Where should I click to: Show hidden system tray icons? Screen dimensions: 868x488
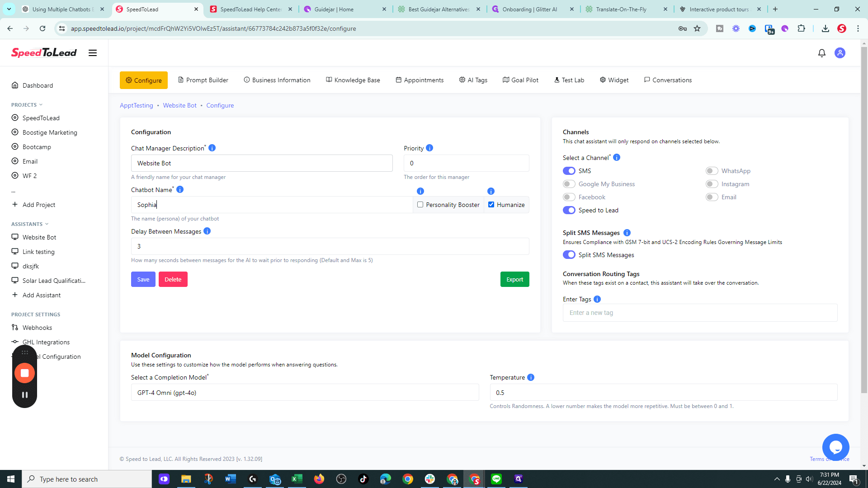click(777, 479)
